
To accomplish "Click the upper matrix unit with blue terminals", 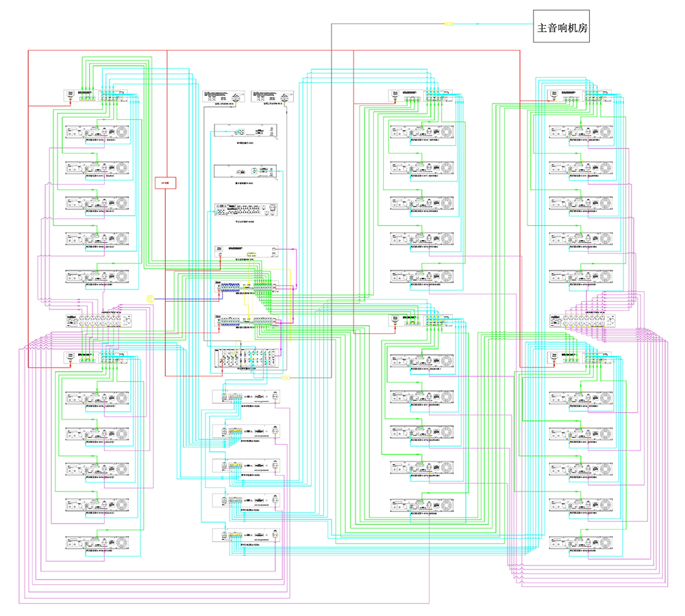I will (246, 289).
